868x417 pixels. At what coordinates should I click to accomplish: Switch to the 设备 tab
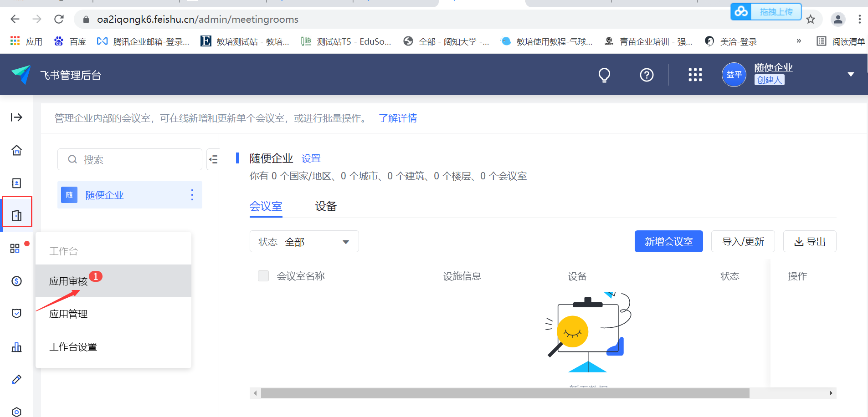pyautogui.click(x=325, y=206)
